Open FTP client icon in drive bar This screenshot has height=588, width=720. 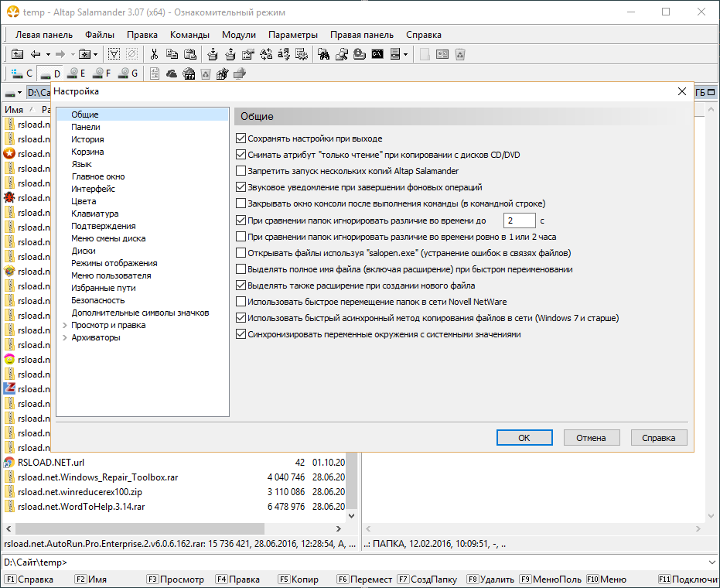point(189,73)
